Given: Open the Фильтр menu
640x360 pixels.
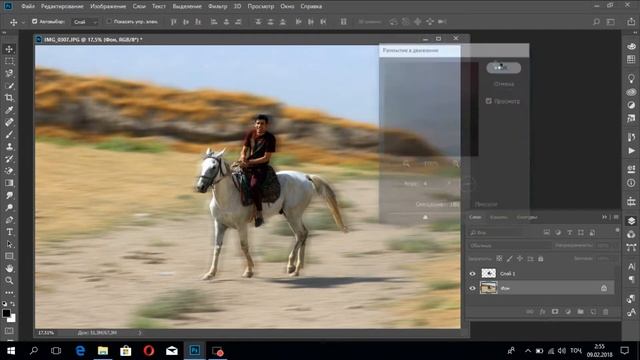Looking at the screenshot, I should point(217,6).
